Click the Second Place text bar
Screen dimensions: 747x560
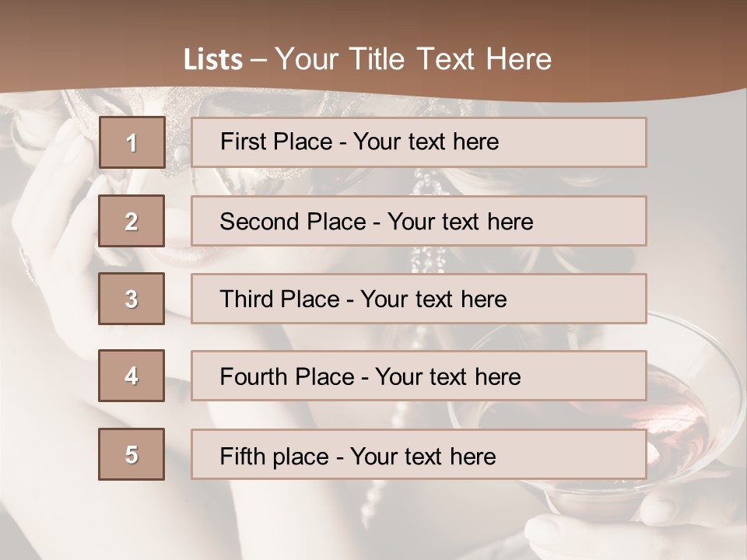pos(419,221)
